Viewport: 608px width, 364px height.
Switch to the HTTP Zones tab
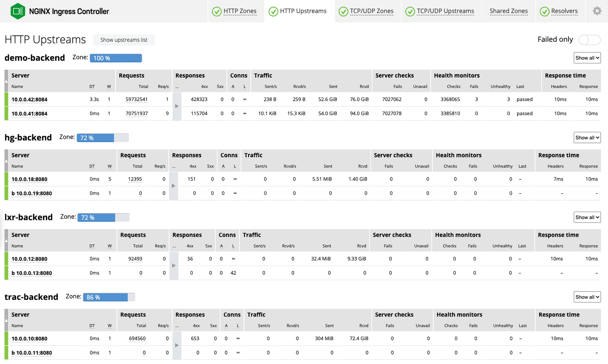(x=240, y=11)
